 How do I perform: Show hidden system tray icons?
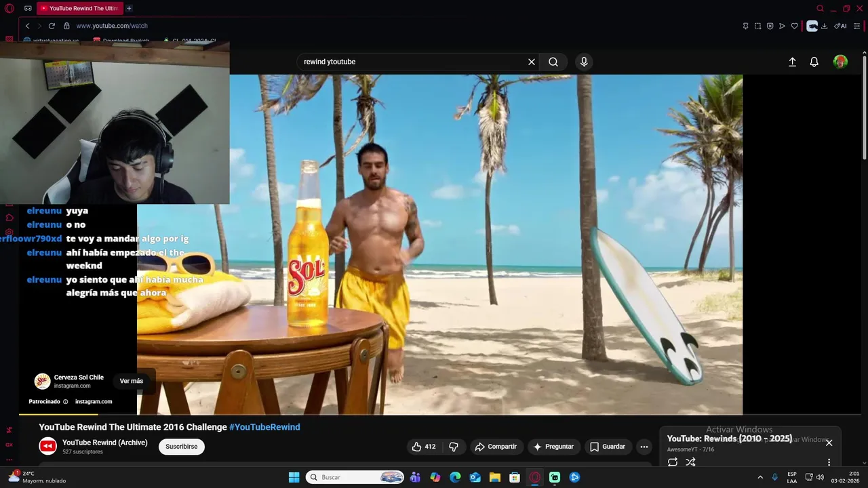pos(760,477)
